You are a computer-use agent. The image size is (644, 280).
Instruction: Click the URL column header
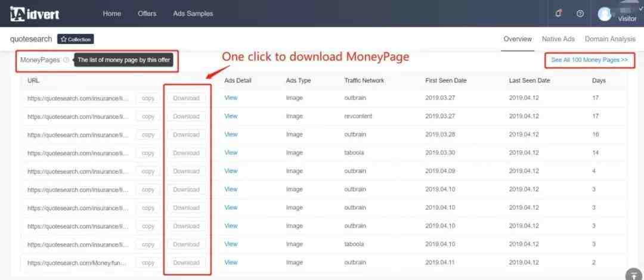(x=33, y=81)
